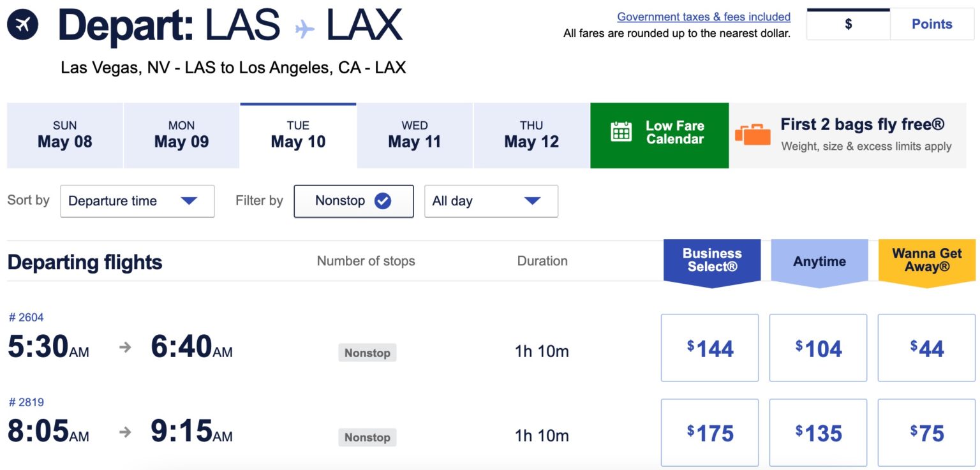Click the calendar icon on Low Fare Calendar
980x470 pixels.
(x=621, y=132)
